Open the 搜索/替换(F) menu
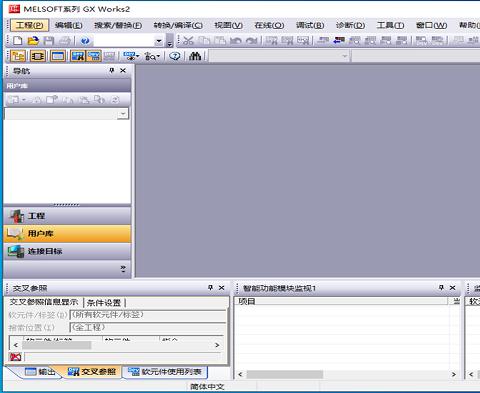The image size is (480, 393). coord(118,25)
